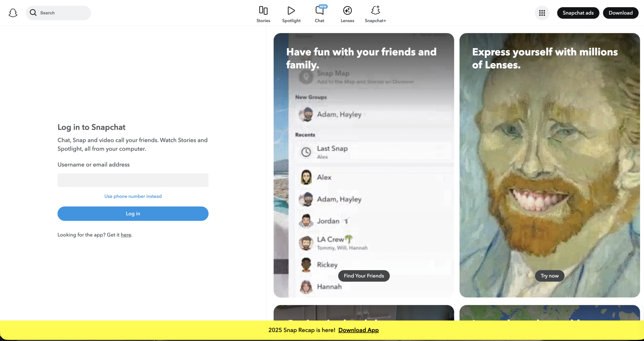The width and height of the screenshot is (644, 341).
Task: Click the Snapchat+ label in nav
Action: click(375, 21)
